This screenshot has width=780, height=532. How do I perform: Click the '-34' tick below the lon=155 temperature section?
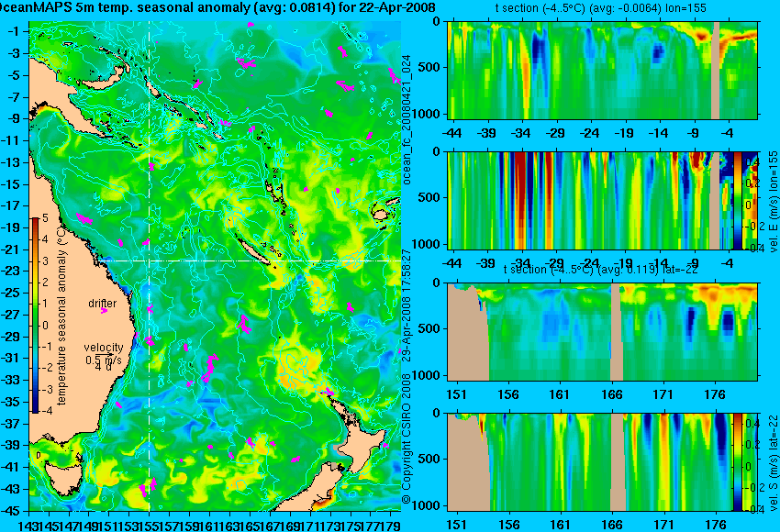coord(520,133)
